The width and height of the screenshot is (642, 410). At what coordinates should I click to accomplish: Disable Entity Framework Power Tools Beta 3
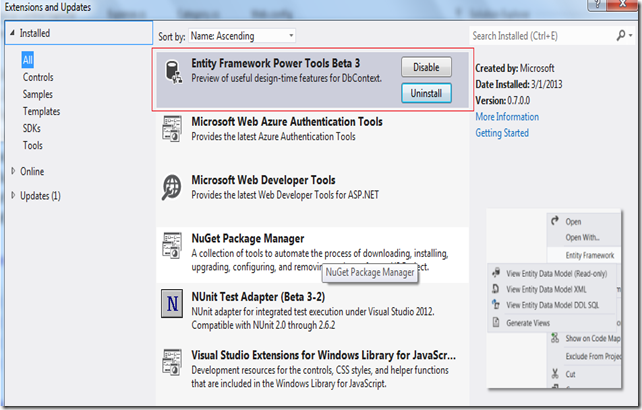tap(426, 67)
